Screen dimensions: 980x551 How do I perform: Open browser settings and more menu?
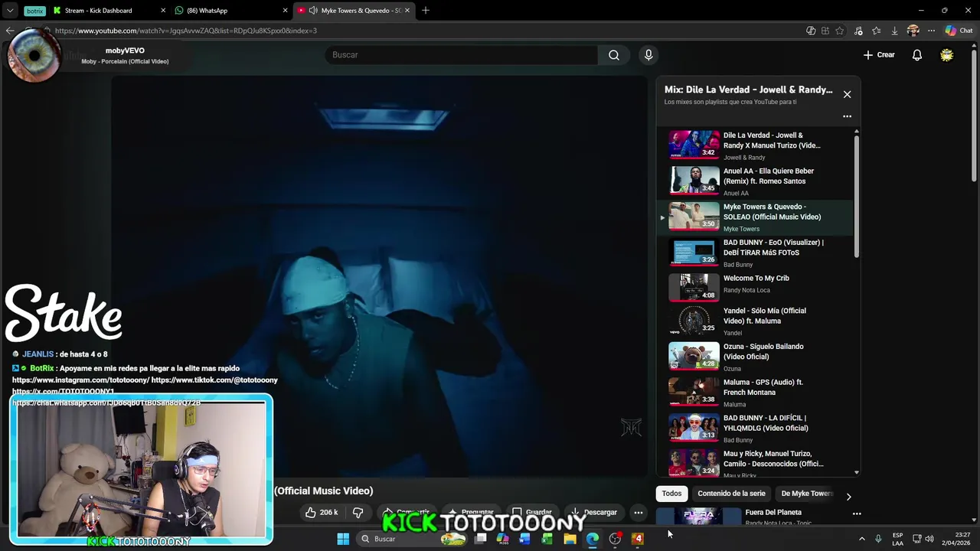coord(931,31)
